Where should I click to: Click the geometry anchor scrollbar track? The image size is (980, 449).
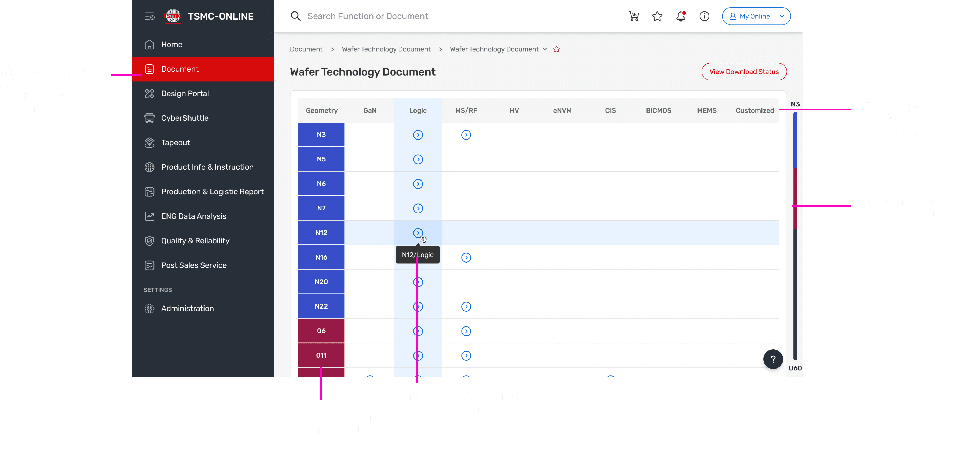click(795, 236)
